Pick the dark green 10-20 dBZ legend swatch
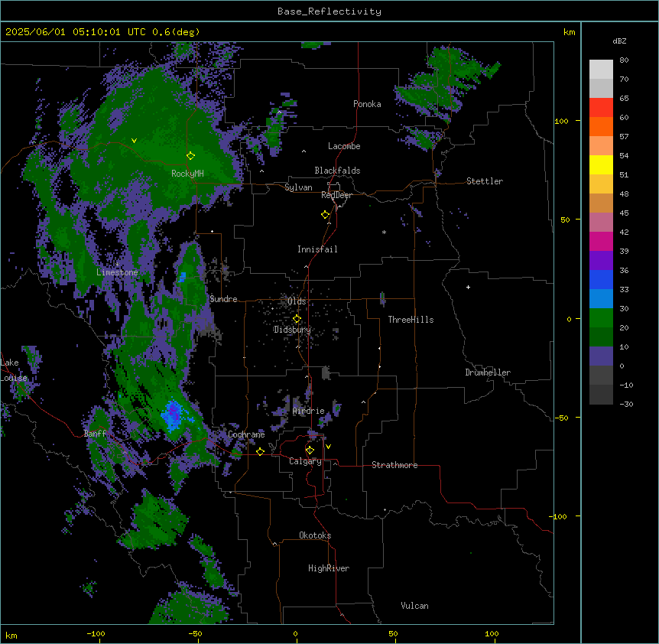This screenshot has width=659, height=644. (x=601, y=337)
